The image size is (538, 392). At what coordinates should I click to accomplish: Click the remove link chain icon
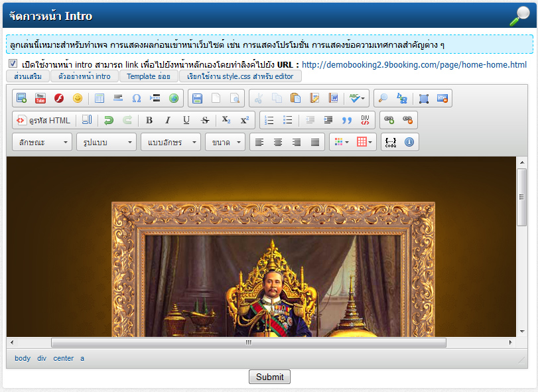tap(407, 120)
